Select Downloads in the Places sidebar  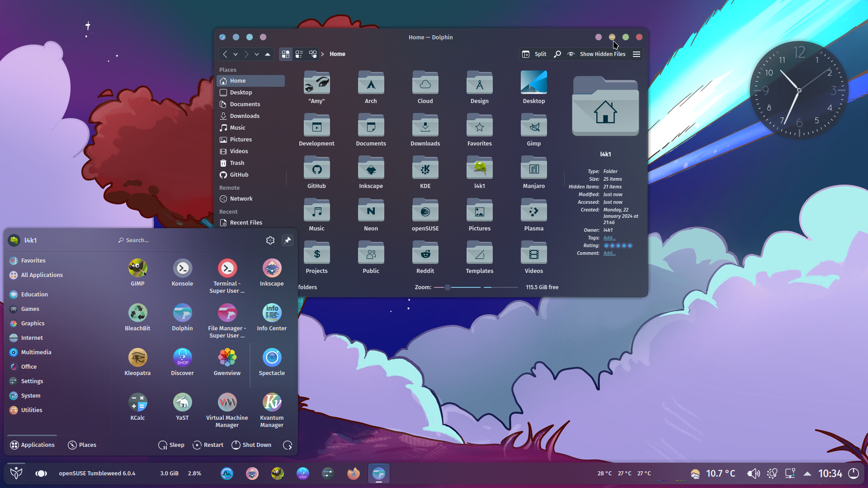click(251, 116)
